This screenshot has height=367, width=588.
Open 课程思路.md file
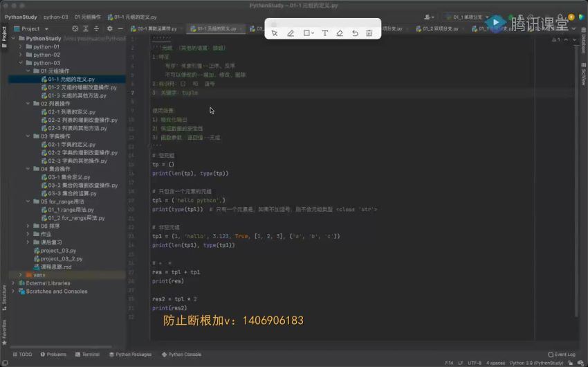click(53, 267)
